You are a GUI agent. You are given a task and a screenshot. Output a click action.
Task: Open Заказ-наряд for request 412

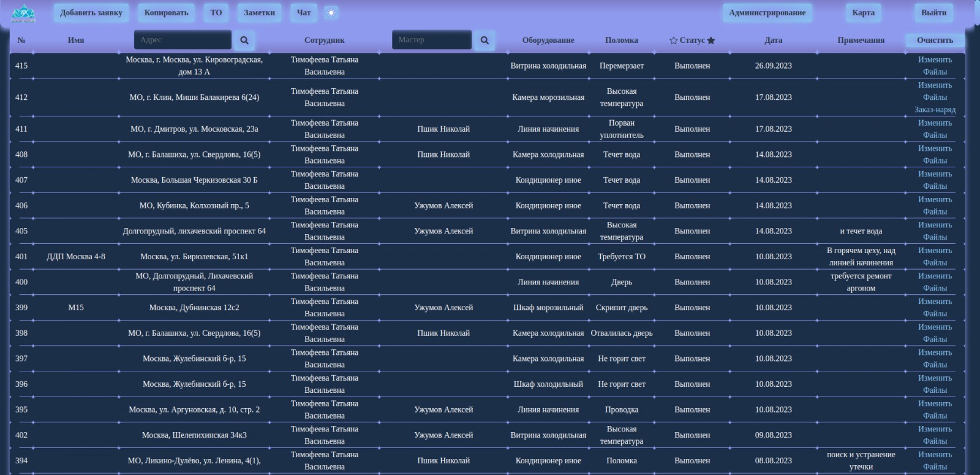click(x=935, y=110)
